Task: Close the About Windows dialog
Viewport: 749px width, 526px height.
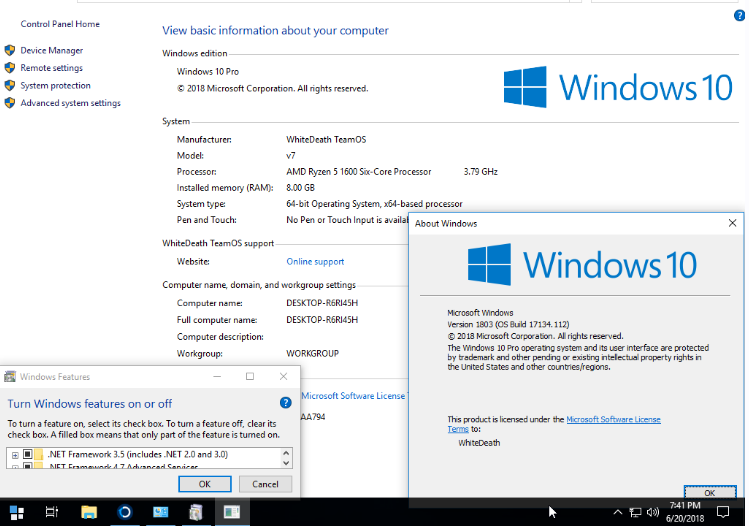Action: pos(732,223)
